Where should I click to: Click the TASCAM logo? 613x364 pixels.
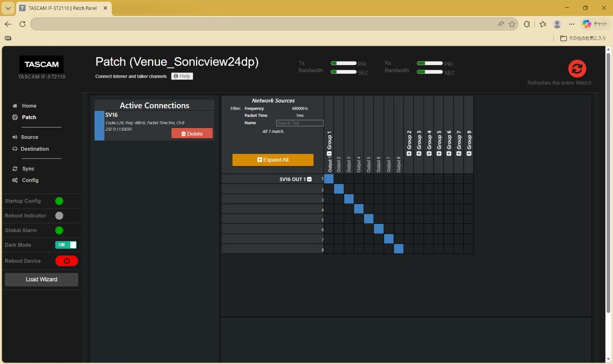click(41, 64)
